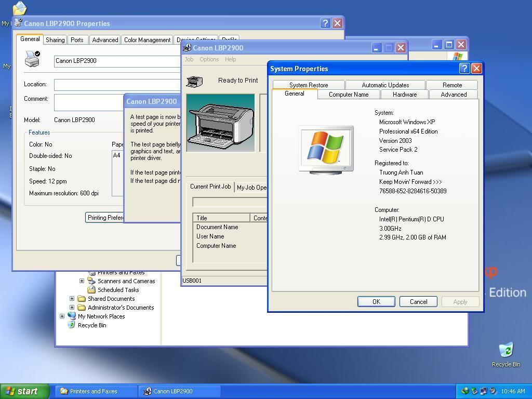Click OK in System Properties
This screenshot has width=532, height=399.
coord(376,302)
